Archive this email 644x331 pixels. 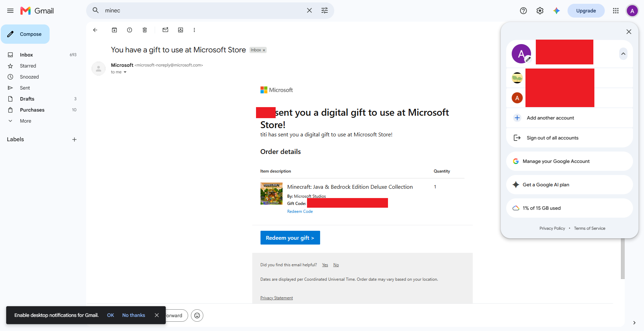pyautogui.click(x=114, y=30)
